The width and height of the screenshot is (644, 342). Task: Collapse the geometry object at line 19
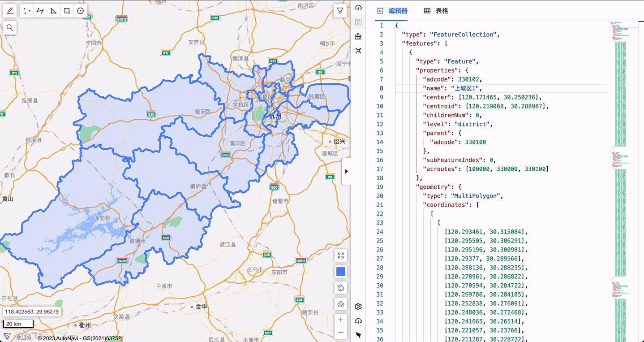point(389,187)
